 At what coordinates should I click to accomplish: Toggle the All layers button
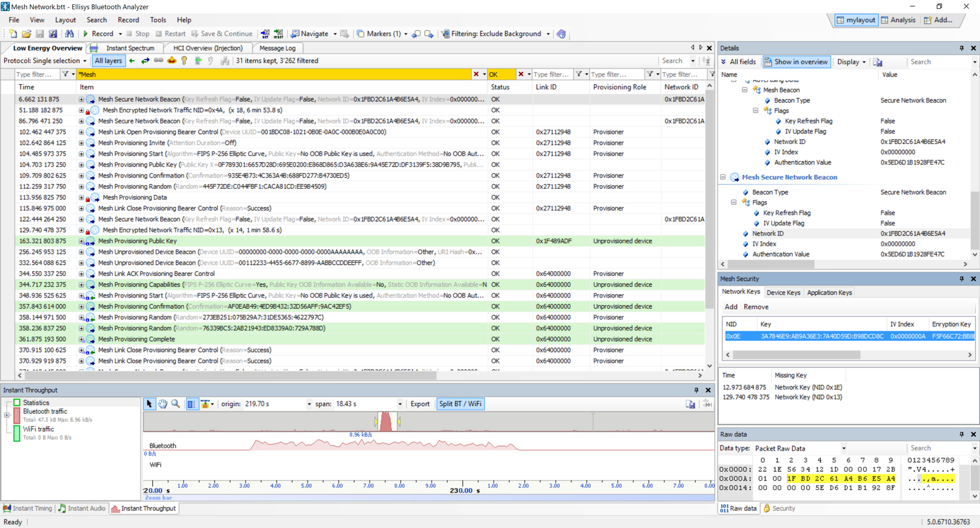pos(108,61)
